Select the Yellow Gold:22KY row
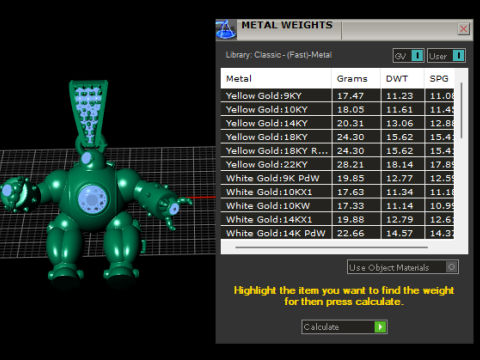Image resolution: width=480 pixels, height=360 pixels. 337,164
